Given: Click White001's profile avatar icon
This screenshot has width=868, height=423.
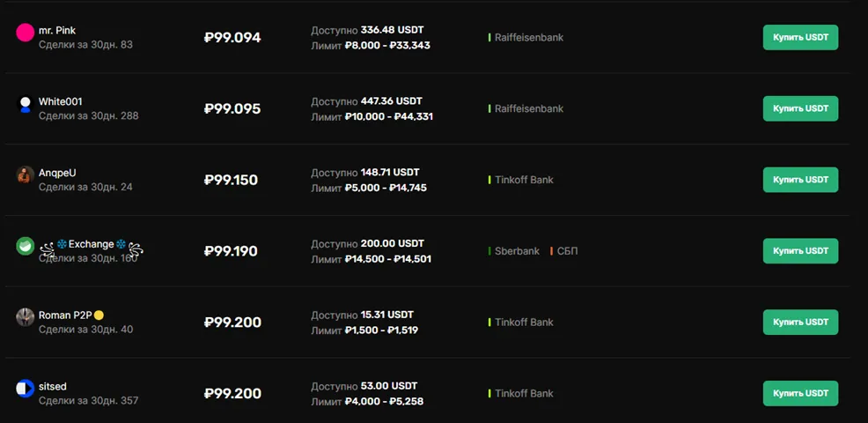Looking at the screenshot, I should click(x=25, y=105).
